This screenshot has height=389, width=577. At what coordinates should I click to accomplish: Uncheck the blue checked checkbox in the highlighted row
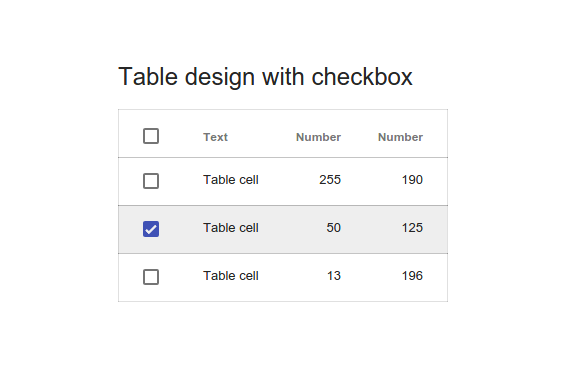(151, 229)
